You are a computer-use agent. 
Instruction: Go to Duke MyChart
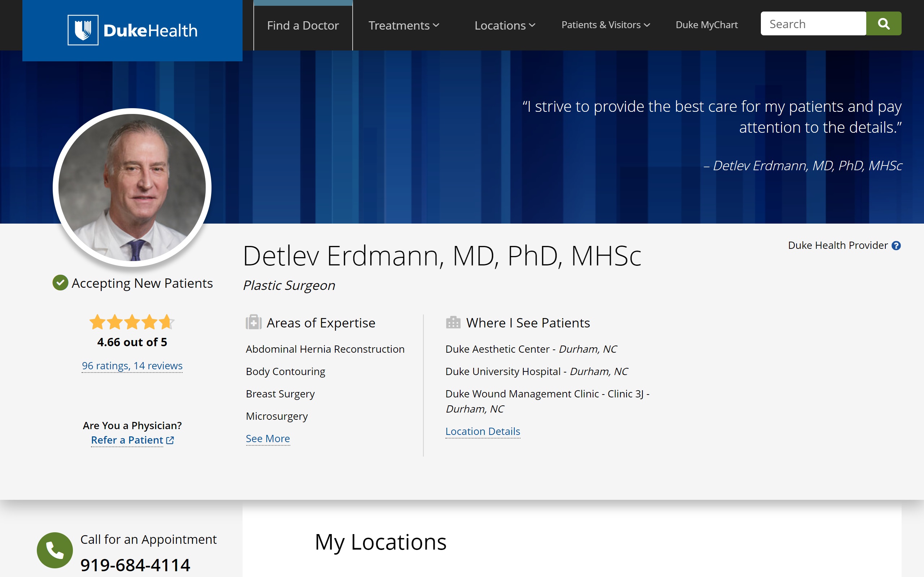click(706, 25)
